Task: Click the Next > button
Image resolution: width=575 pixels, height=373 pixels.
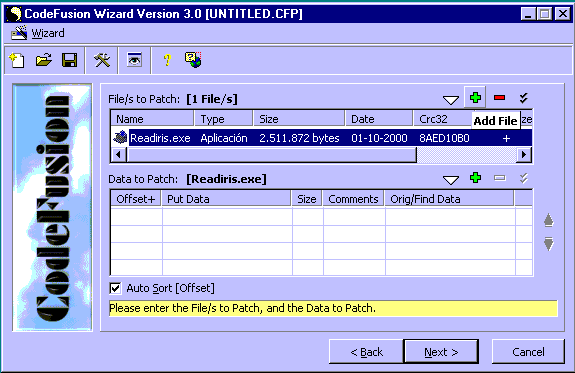Action: 441,352
